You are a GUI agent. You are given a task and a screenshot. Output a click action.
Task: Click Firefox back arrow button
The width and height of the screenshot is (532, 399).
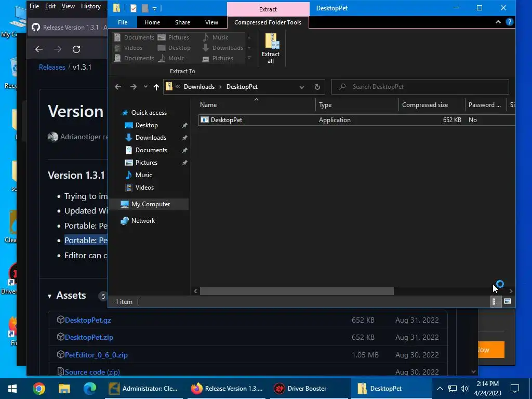coord(39,49)
